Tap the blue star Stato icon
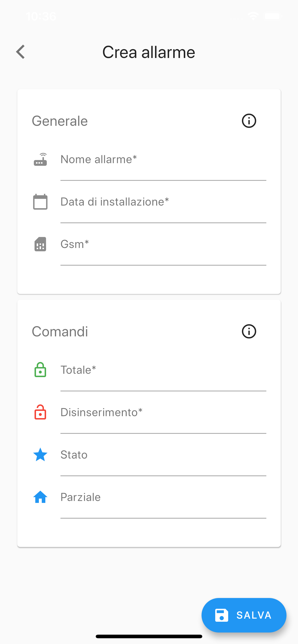This screenshot has width=298, height=644. 40,454
